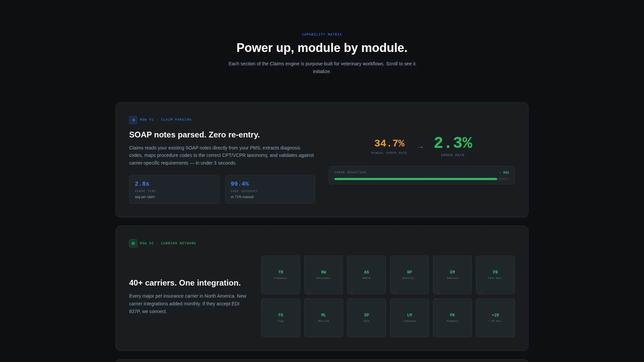
Task: Select the AS ASPCA carrier tile
Action: (x=367, y=275)
